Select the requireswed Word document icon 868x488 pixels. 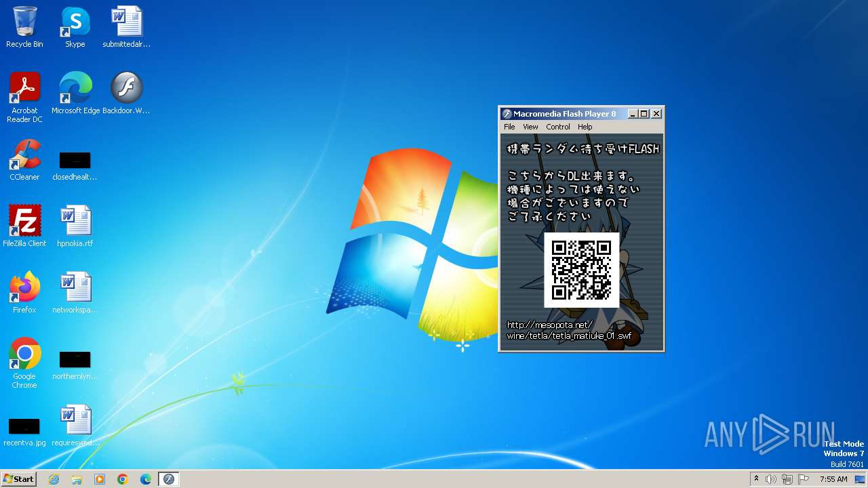[x=75, y=426]
